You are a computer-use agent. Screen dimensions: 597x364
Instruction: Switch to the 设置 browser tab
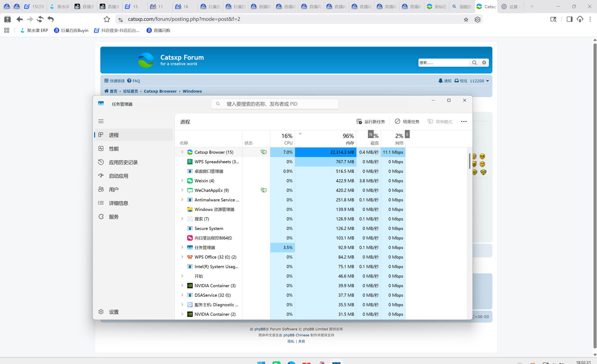[510, 7]
